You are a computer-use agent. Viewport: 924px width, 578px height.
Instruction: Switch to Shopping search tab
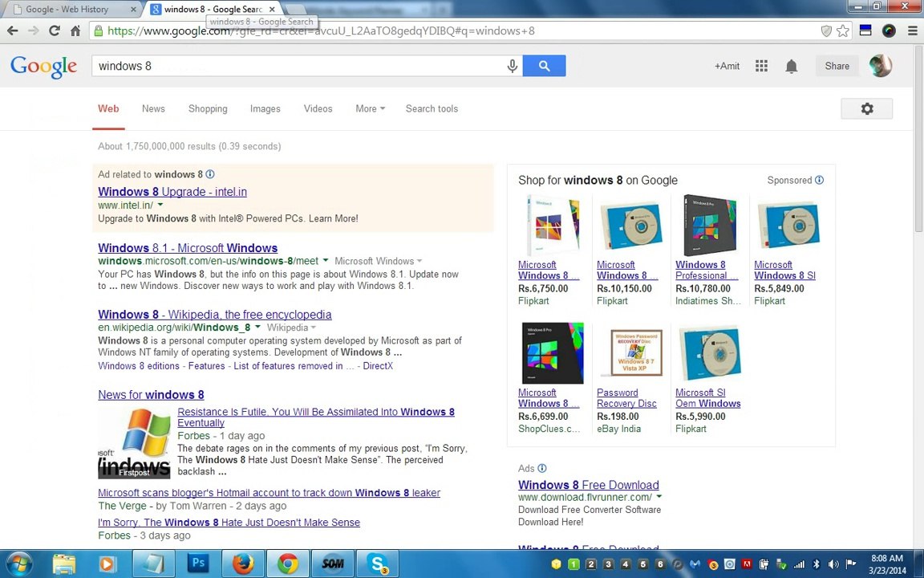208,108
